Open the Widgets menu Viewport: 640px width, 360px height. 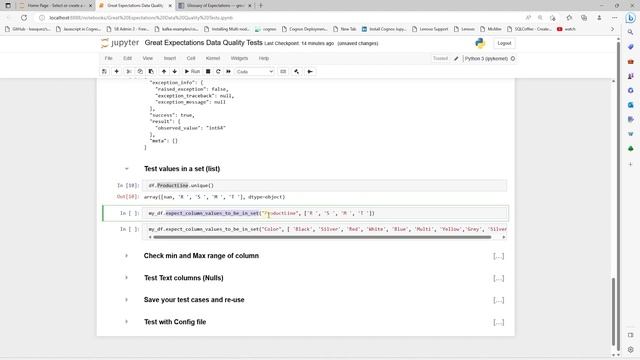point(239,58)
